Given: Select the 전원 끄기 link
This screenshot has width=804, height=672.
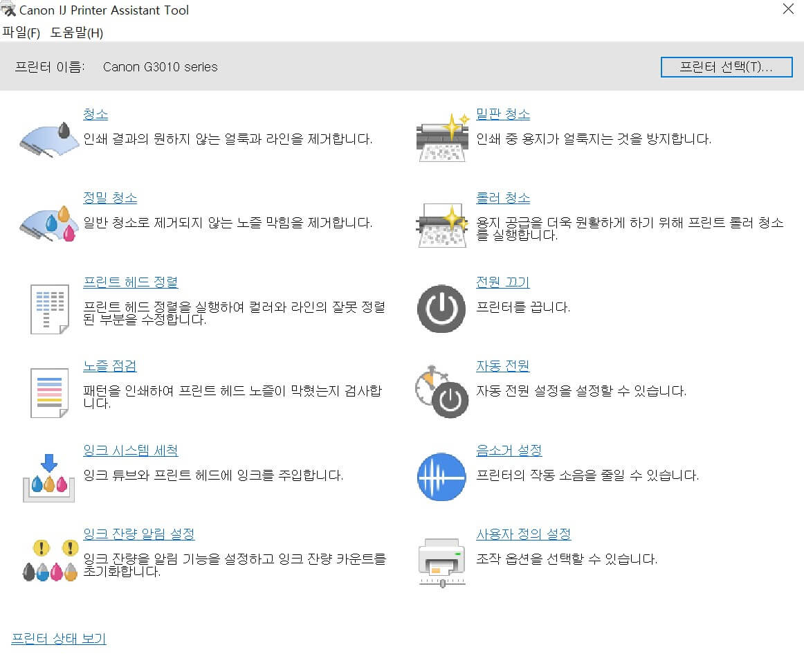Looking at the screenshot, I should (502, 282).
